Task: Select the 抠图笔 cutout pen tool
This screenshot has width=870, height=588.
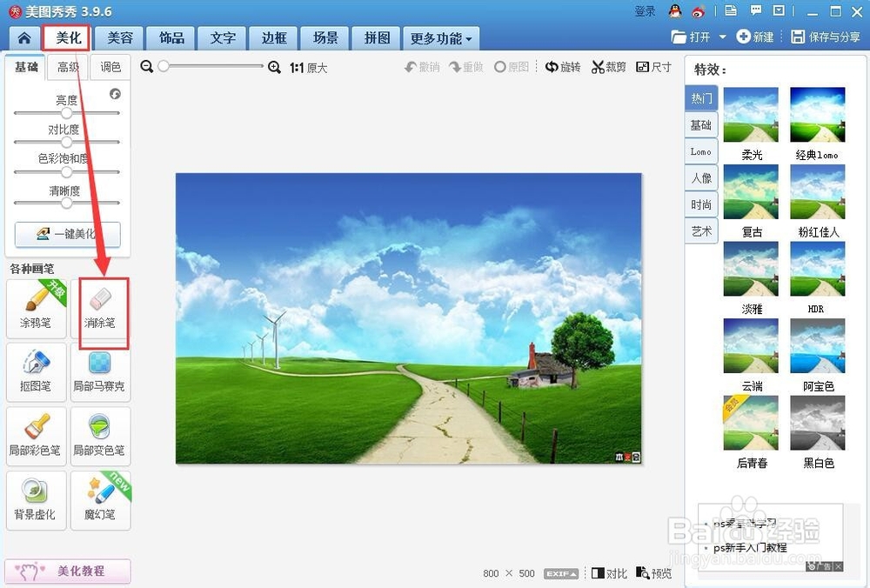Action: coord(36,372)
